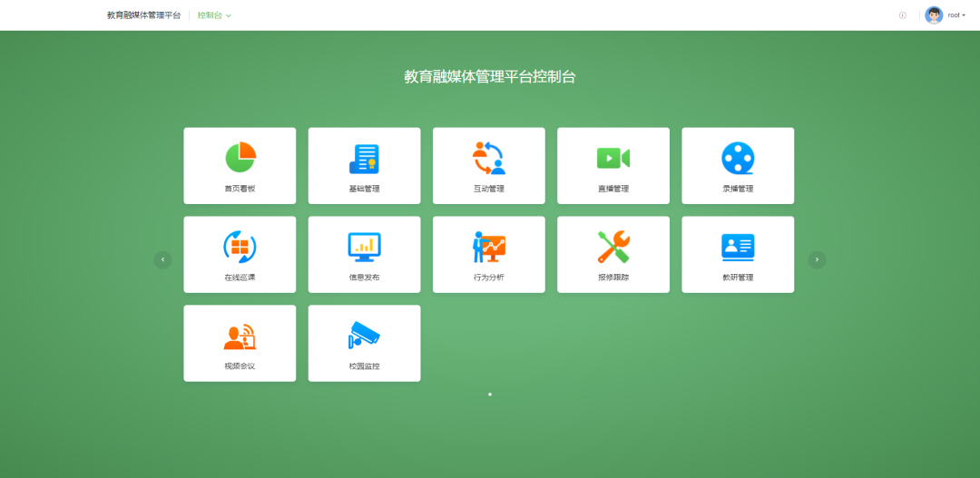This screenshot has height=478, width=980.
Task: Click the 互动管理 user exchange icon
Action: 488,158
